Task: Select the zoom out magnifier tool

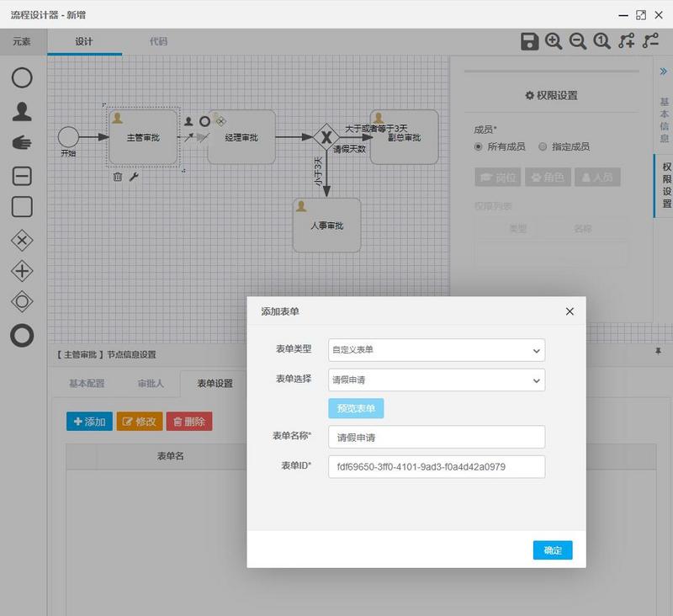Action: point(577,40)
